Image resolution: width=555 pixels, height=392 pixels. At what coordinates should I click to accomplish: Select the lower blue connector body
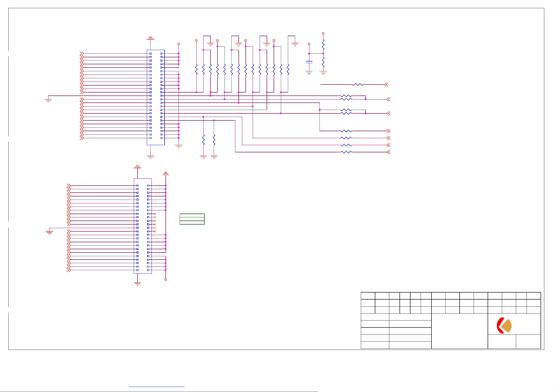(143, 226)
